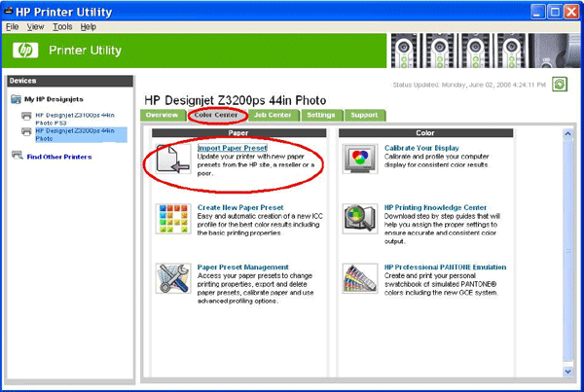The image size is (584, 392).
Task: Click the Status Updated timestamp text
Action: click(469, 85)
